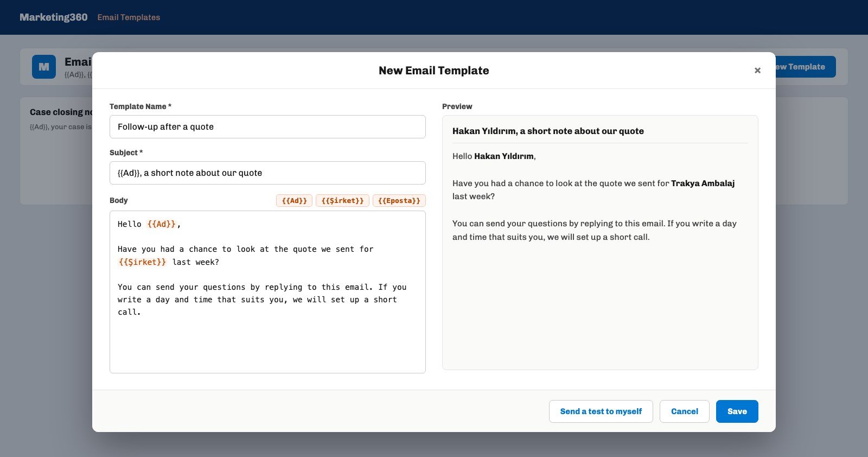This screenshot has height=457, width=868.
Task: Click the 'Trakya Ambalaj' company name in preview
Action: click(703, 183)
